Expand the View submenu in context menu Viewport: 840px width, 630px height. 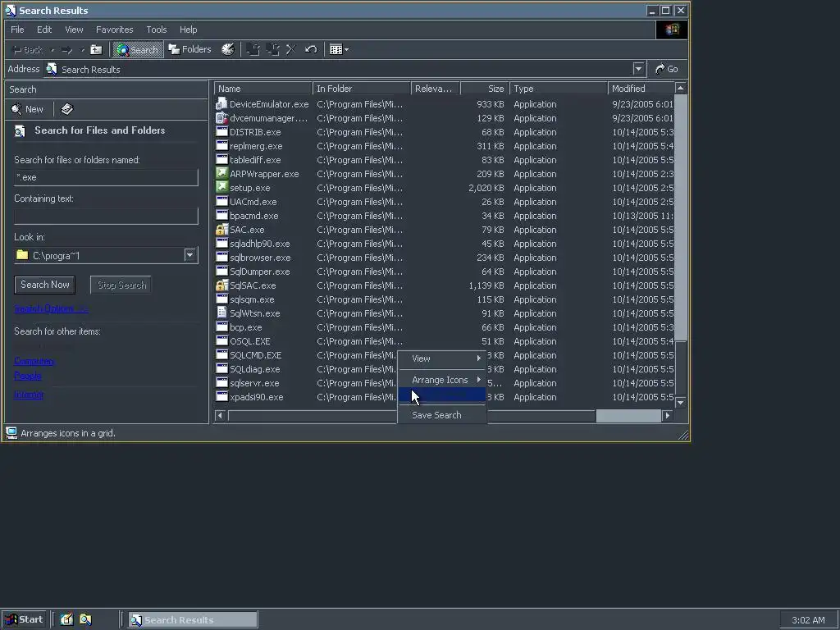click(x=442, y=358)
